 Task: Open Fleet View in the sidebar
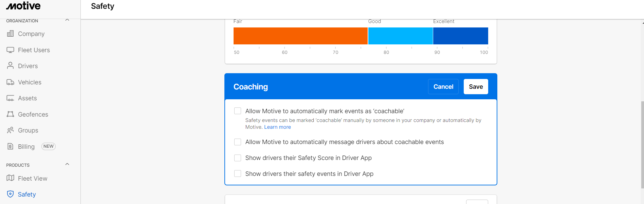(x=33, y=178)
